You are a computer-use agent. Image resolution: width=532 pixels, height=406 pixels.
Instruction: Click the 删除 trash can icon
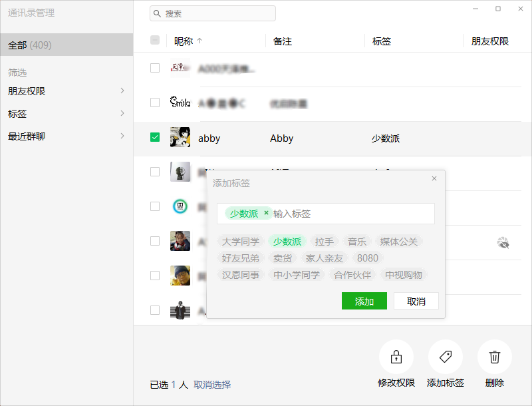coord(494,357)
